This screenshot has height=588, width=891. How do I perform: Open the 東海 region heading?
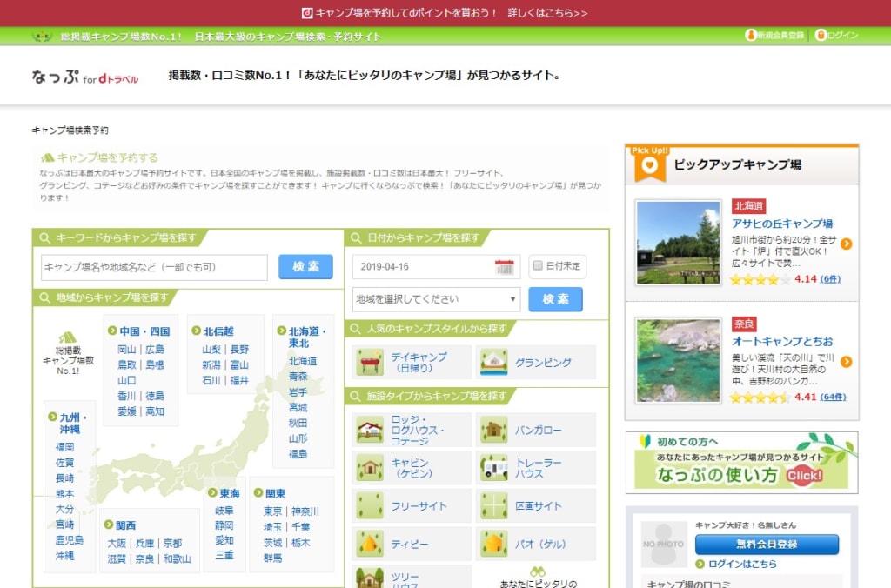(230, 494)
